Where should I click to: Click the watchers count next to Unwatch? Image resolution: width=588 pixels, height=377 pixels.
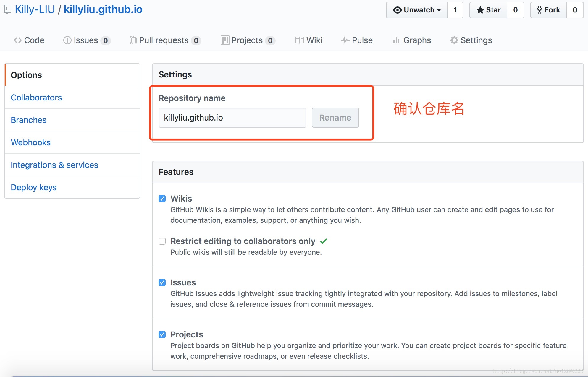tap(455, 10)
